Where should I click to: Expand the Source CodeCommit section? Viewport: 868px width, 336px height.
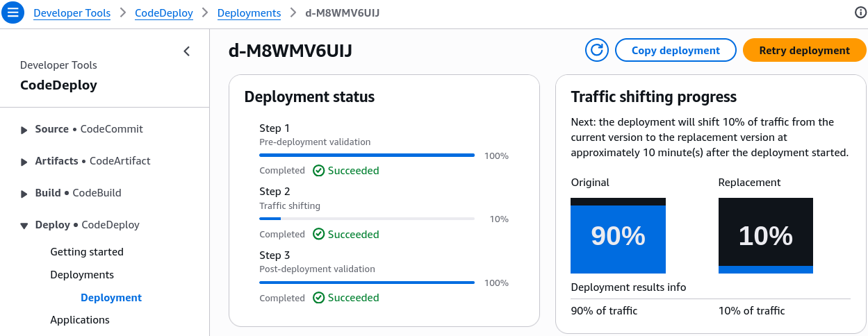coord(25,129)
